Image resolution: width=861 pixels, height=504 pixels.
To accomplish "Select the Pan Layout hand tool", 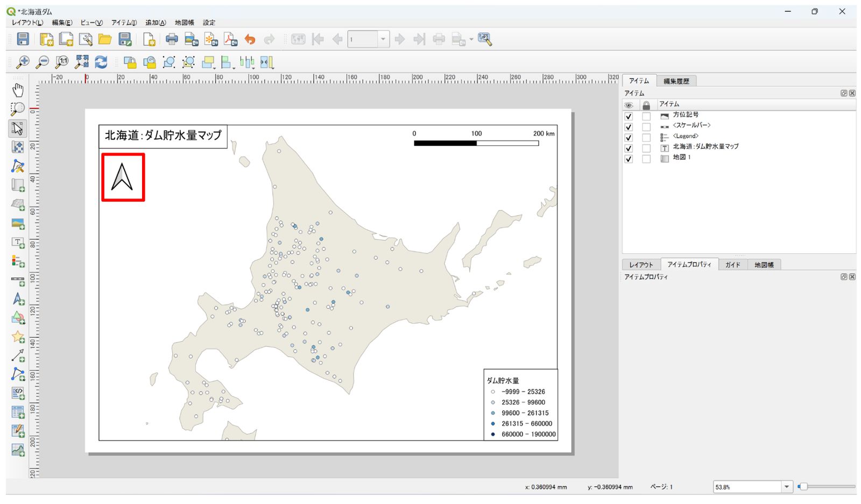I will (x=18, y=89).
